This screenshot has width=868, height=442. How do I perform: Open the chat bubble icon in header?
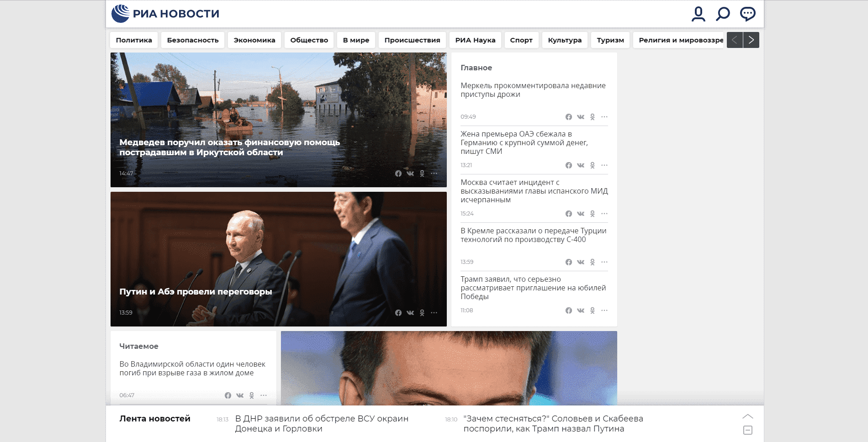click(x=747, y=14)
